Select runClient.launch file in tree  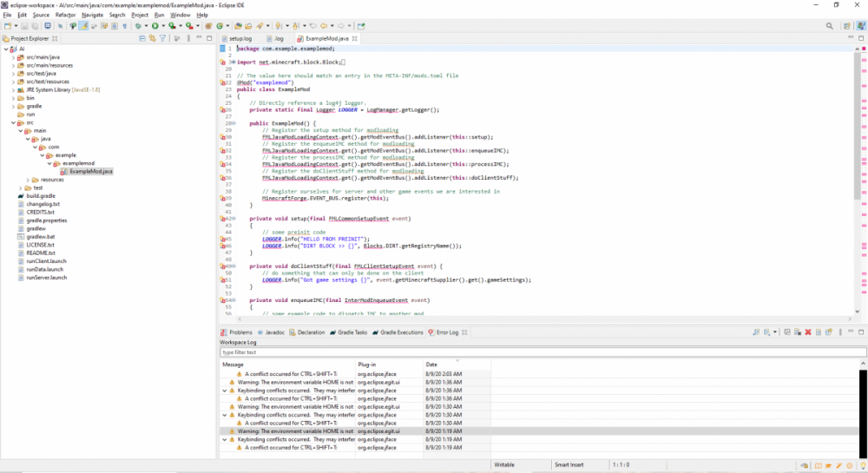47,261
